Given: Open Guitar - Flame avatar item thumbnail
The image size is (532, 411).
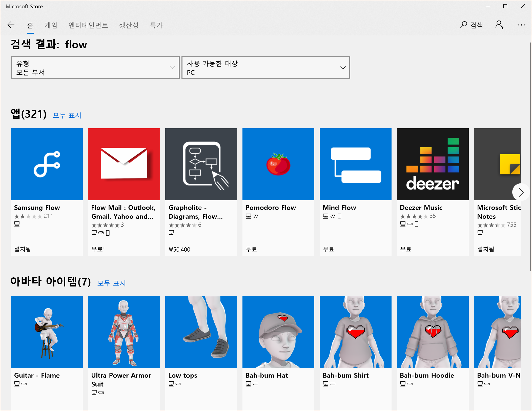Looking at the screenshot, I should point(47,332).
